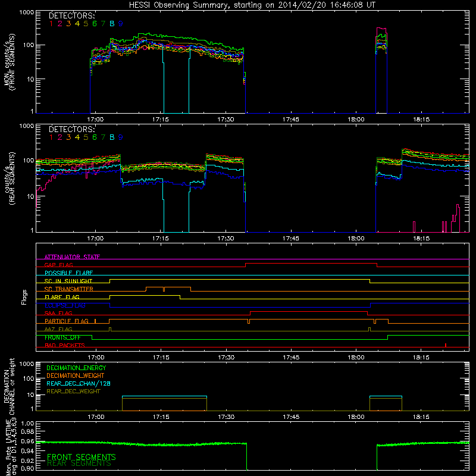Click the DECIMATION_WEIGHT legend entry

coord(76,376)
